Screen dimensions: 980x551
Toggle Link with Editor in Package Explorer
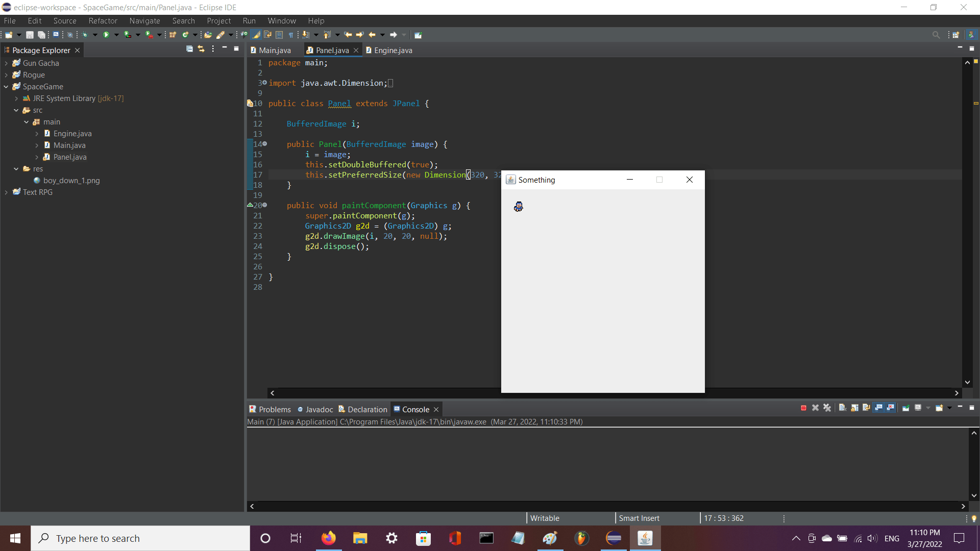[x=201, y=49]
